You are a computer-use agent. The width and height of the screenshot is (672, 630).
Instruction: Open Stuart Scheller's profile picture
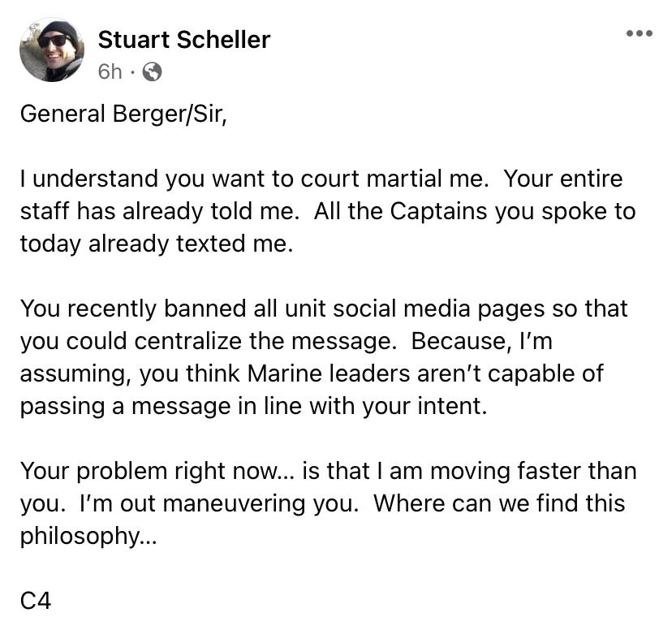coord(52,52)
